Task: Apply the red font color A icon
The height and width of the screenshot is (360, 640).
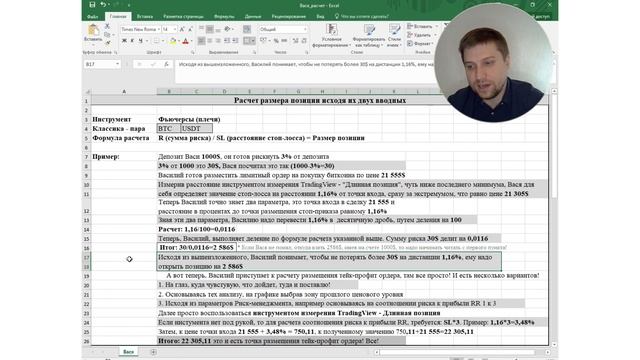Action: coord(185,41)
